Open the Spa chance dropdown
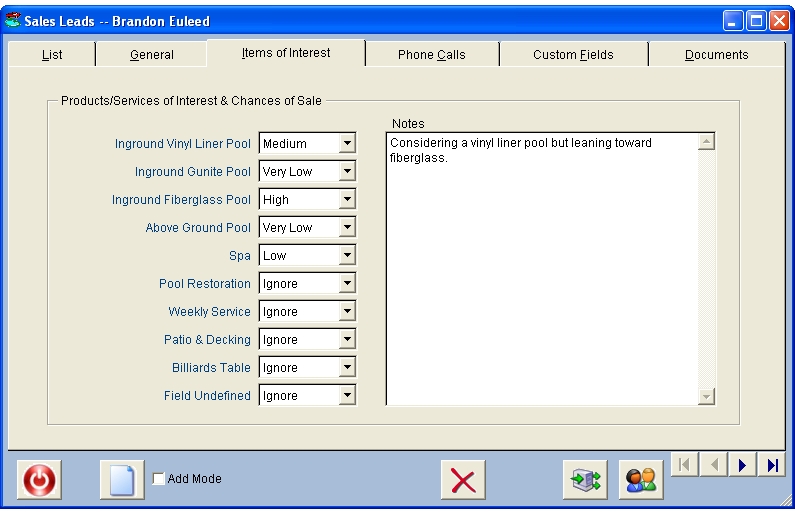Screen dimensions: 795x514 [347, 255]
